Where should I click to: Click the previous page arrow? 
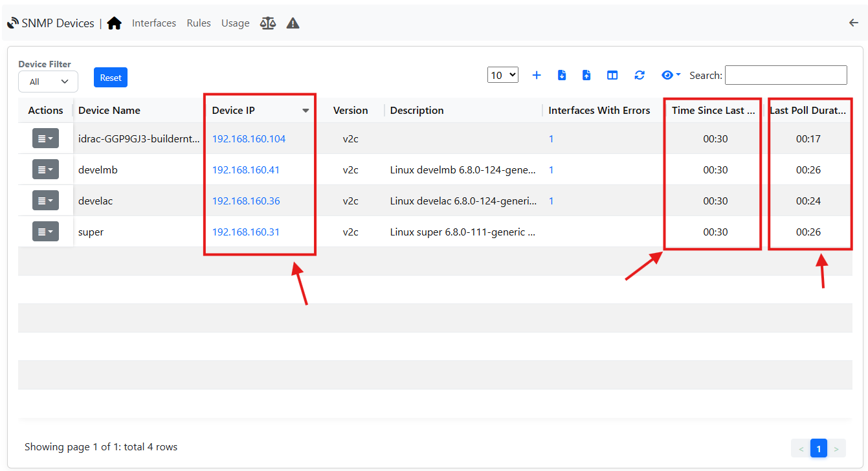[801, 448]
